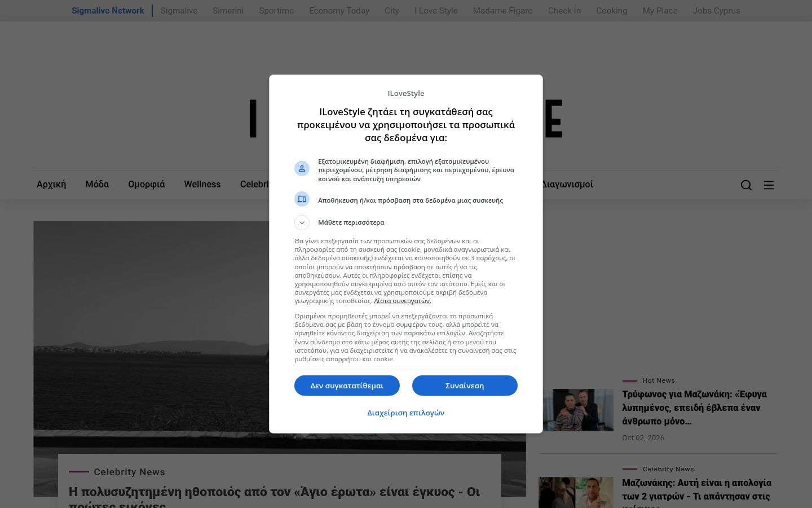Open Economy Today in the network bar
The image size is (812, 508).
339,11
